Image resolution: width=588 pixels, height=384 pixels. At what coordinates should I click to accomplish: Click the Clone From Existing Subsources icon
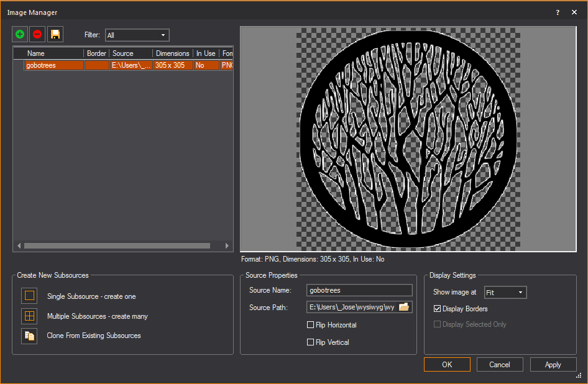coord(29,336)
